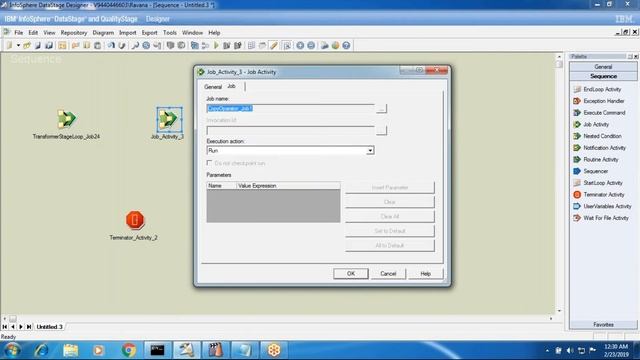The height and width of the screenshot is (360, 640).
Task: Click Cancel in Job Activity dialog
Action: pyautogui.click(x=388, y=273)
